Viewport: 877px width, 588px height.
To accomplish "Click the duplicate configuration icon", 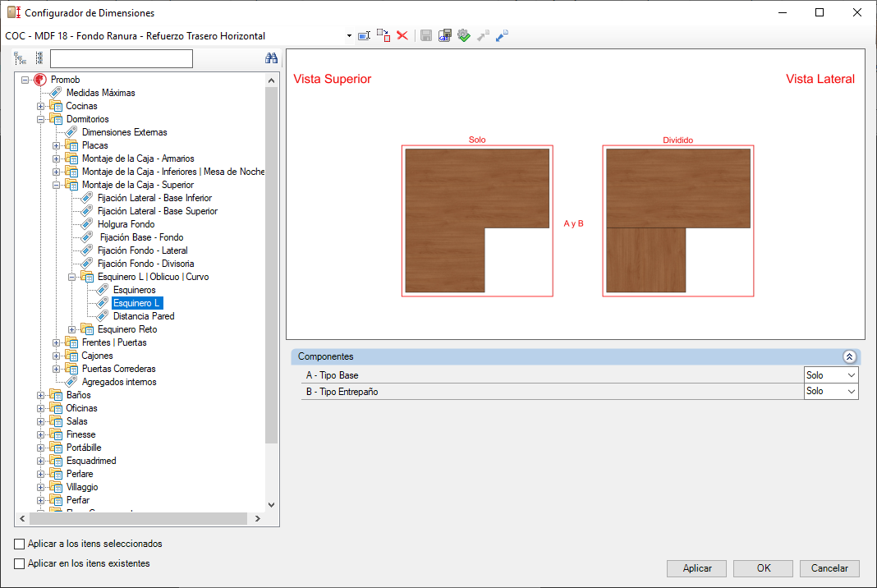I will pos(383,36).
